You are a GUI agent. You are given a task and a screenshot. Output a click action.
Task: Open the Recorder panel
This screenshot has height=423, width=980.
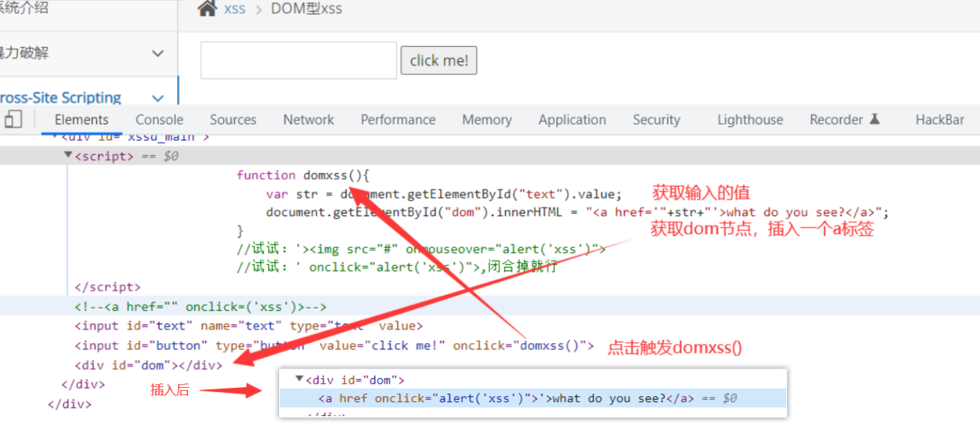tap(837, 119)
